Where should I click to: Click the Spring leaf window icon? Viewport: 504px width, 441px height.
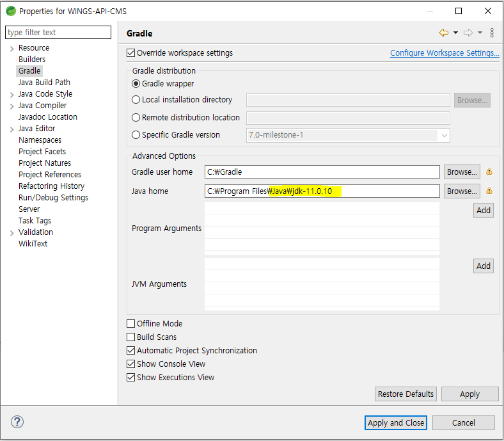[x=11, y=11]
